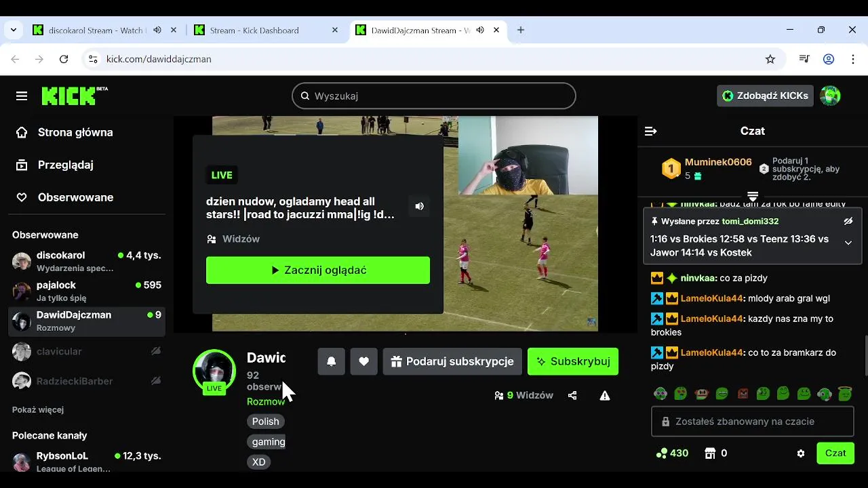Image resolution: width=868 pixels, height=488 pixels.
Task: Click the banned chat input field
Action: click(x=752, y=422)
